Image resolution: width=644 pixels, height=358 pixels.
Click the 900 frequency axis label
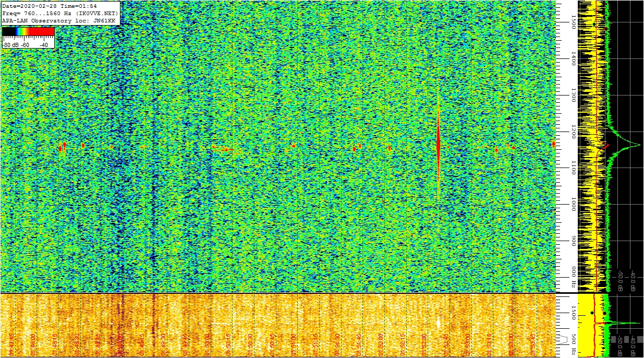pyautogui.click(x=573, y=241)
